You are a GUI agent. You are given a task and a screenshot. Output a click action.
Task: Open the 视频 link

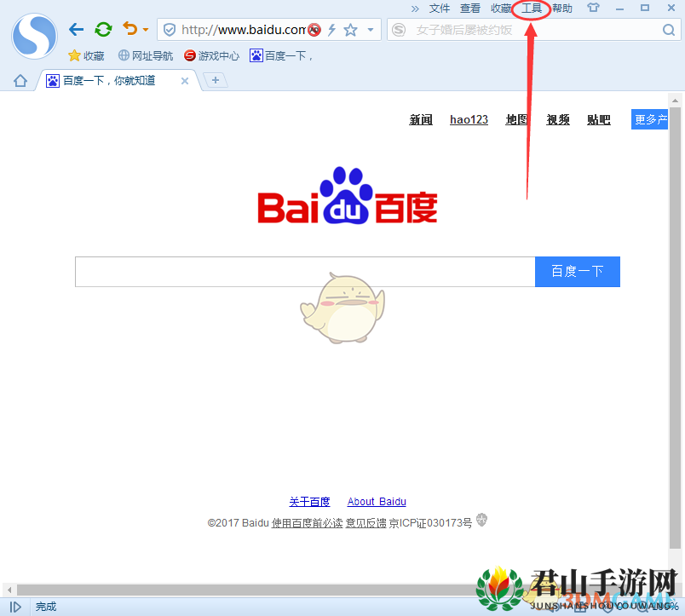tap(558, 119)
